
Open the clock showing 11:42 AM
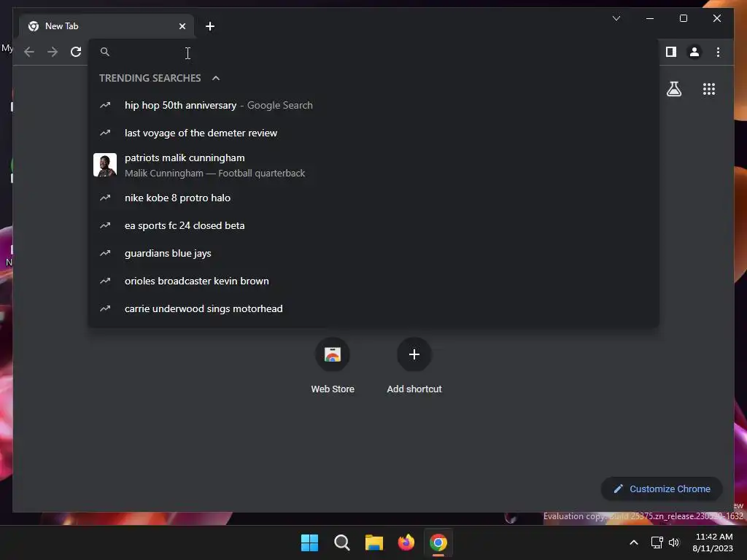point(713,542)
